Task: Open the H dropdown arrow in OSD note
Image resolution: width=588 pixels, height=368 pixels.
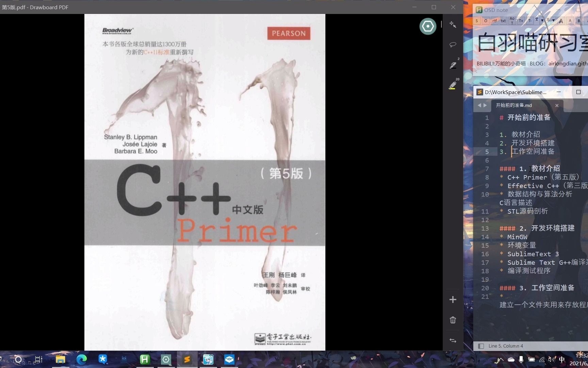Action: (x=553, y=20)
